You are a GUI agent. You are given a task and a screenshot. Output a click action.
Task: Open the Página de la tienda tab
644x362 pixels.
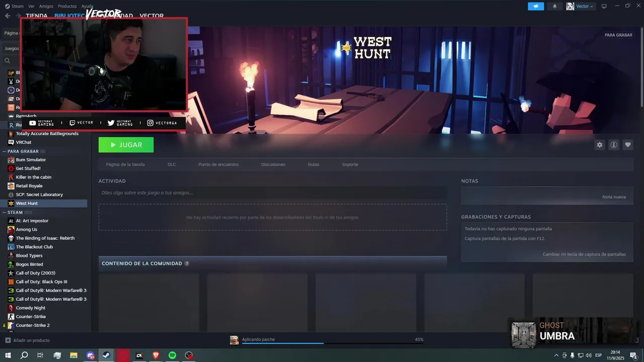125,164
